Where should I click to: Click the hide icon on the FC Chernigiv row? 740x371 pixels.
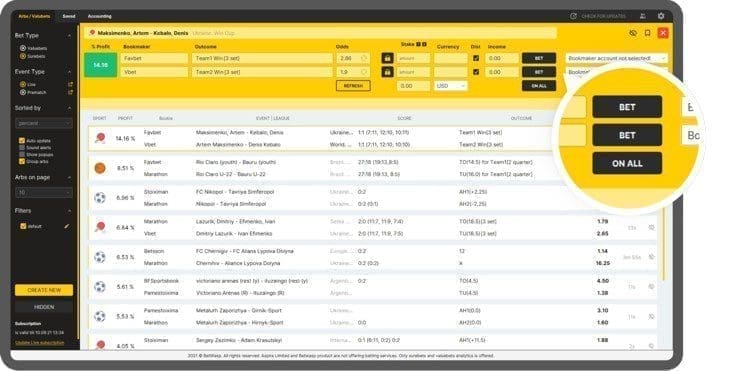[651, 257]
